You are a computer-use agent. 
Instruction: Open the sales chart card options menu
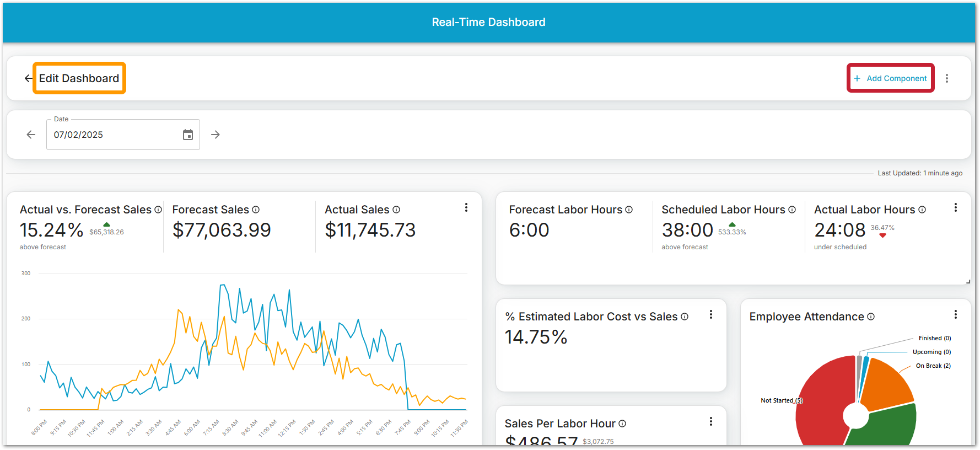pyautogui.click(x=466, y=207)
